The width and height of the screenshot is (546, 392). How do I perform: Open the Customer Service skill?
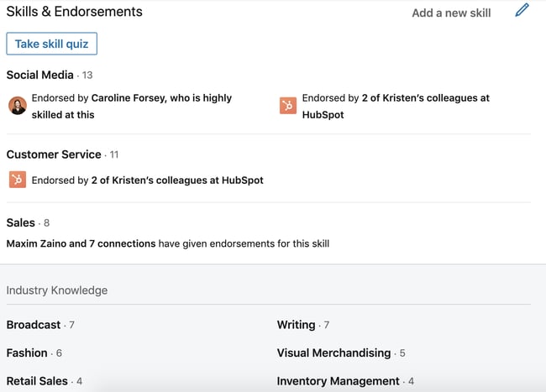[54, 154]
